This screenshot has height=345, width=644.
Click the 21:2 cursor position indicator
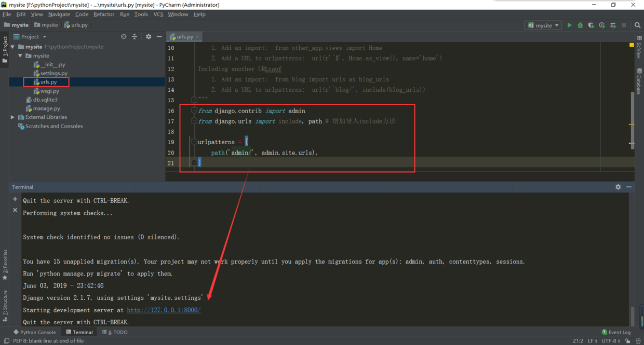pos(578,341)
